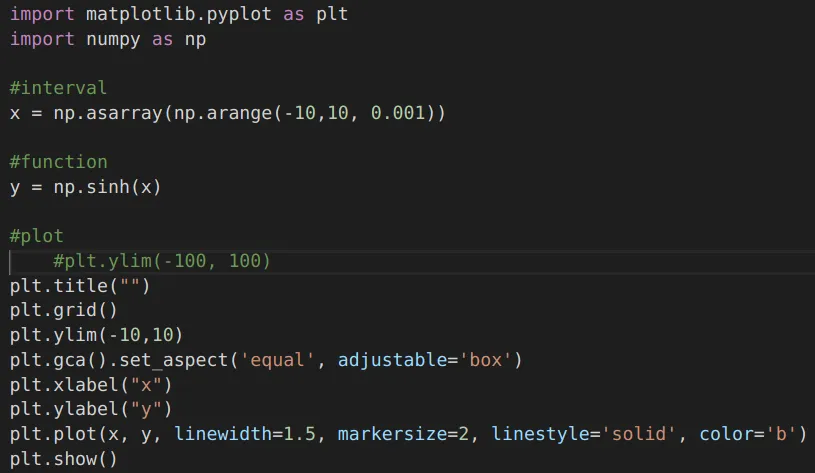This screenshot has width=815, height=473.
Task: Click the 'plt.ylabel("y")' line
Action: click(91, 410)
